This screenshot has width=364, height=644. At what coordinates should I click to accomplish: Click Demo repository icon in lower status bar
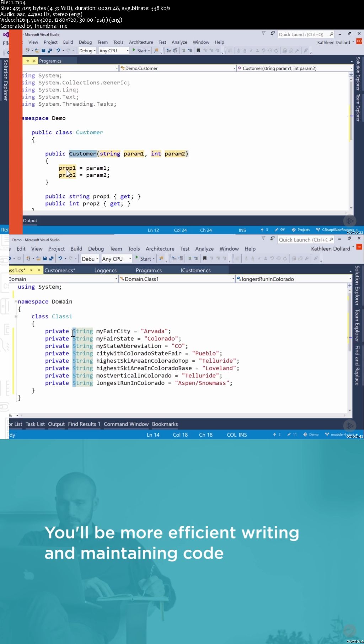pyautogui.click(x=305, y=435)
